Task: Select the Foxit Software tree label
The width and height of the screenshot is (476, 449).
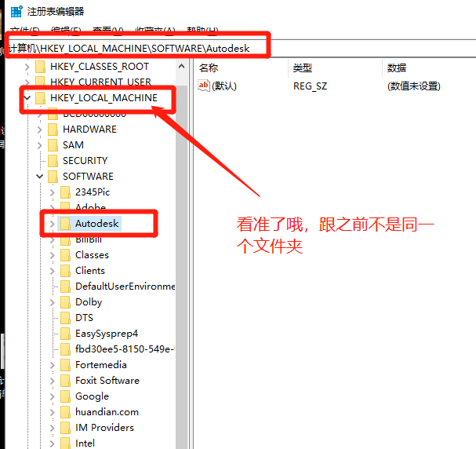Action: coord(107,381)
